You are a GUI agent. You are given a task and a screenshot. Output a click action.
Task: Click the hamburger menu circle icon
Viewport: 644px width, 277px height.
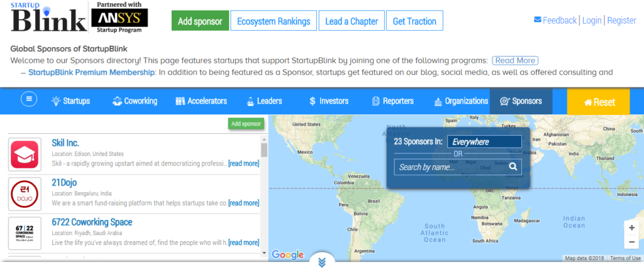click(x=29, y=99)
